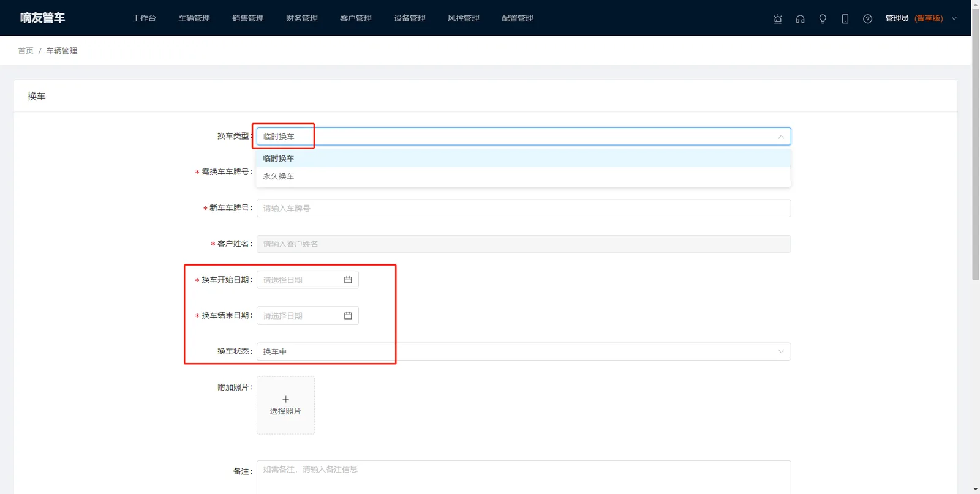Click the 换车 page heading text
The width and height of the screenshot is (980, 494).
tap(36, 96)
